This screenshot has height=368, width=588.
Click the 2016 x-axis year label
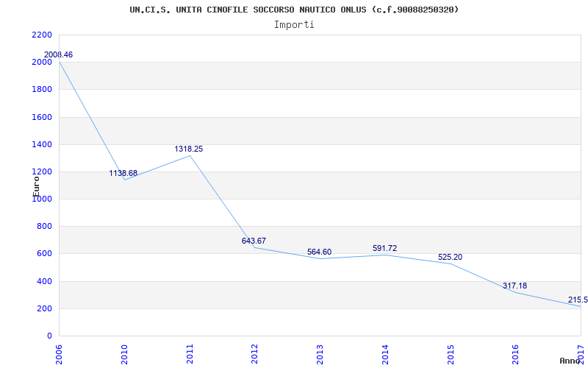pos(516,354)
